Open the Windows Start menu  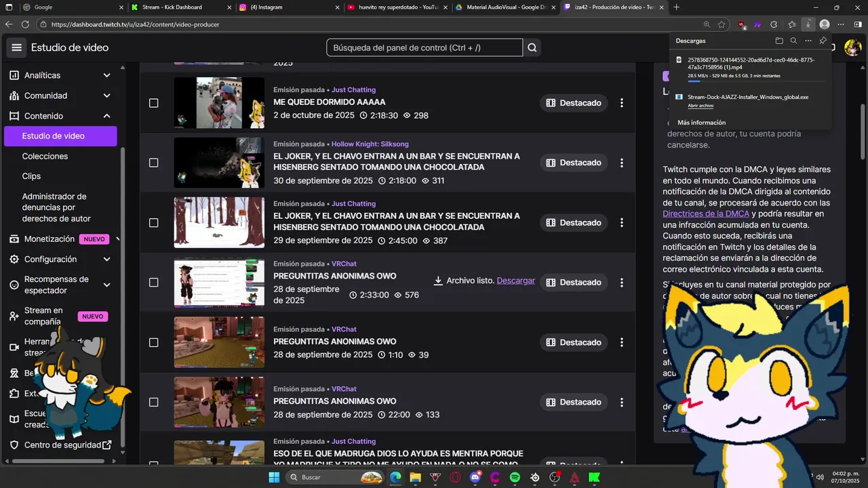point(274,477)
